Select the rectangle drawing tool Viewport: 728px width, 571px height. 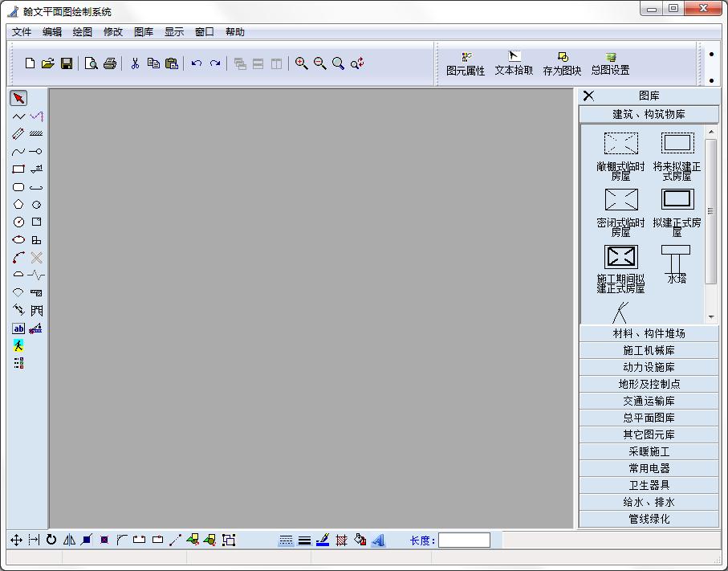[18, 169]
